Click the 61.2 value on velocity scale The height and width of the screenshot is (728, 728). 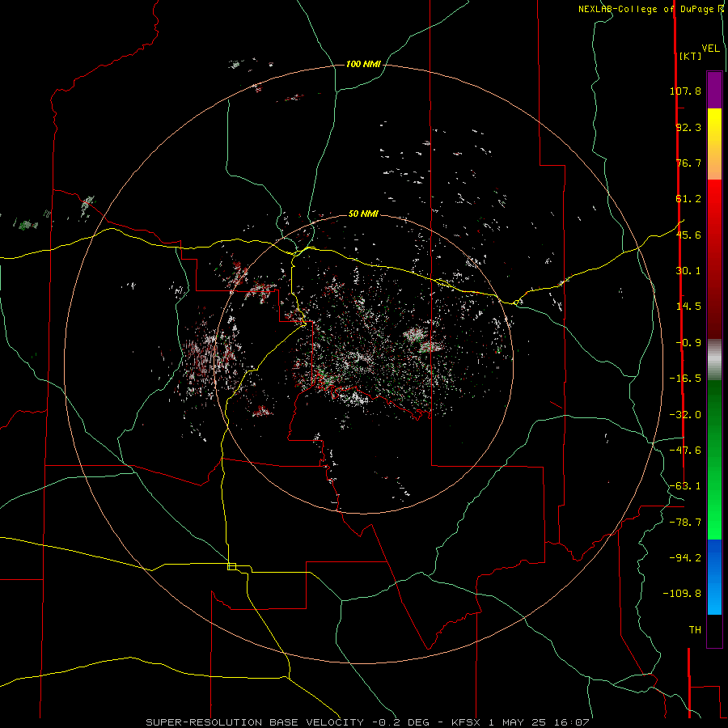pyautogui.click(x=688, y=199)
